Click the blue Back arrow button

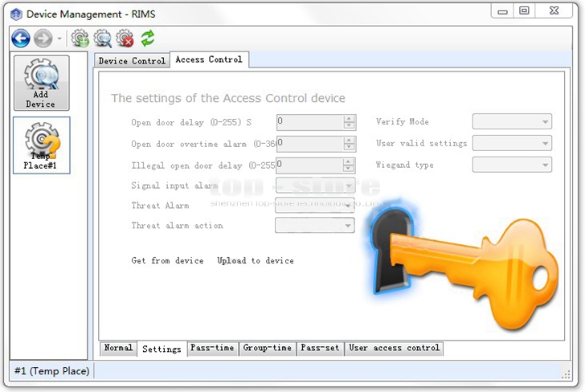(x=21, y=38)
